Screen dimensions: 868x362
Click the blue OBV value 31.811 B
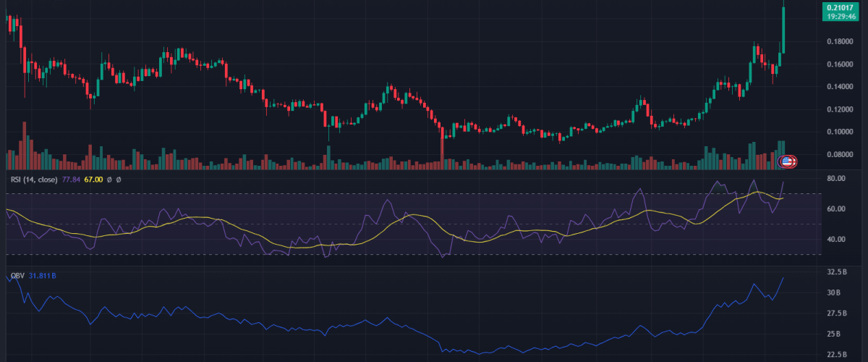pos(45,276)
